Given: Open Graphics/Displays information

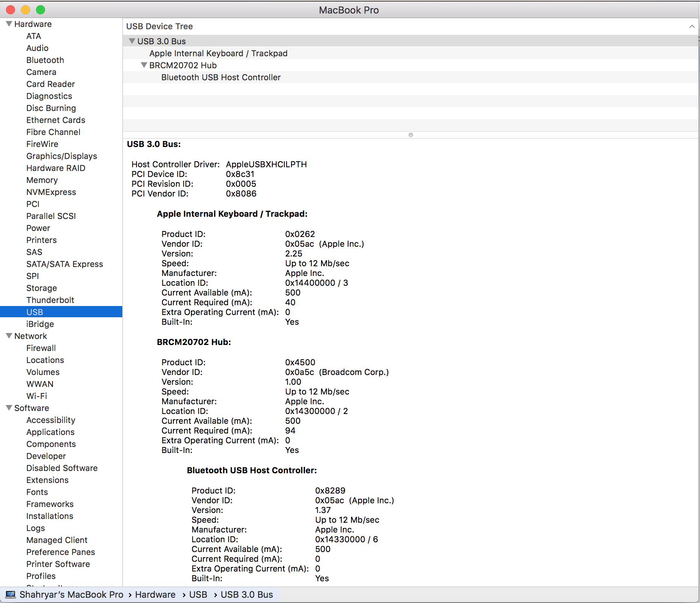Looking at the screenshot, I should (62, 156).
